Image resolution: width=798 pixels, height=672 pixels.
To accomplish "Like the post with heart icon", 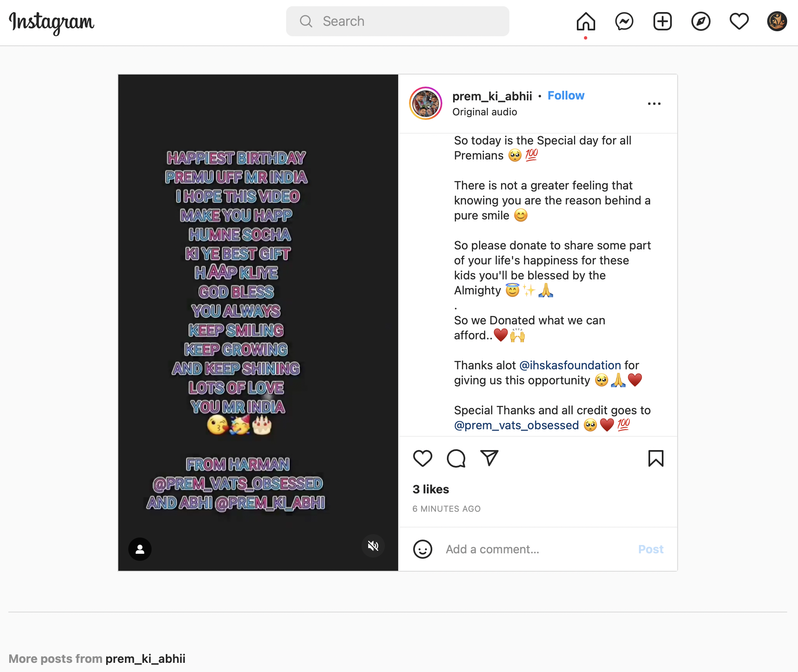I will click(x=422, y=458).
